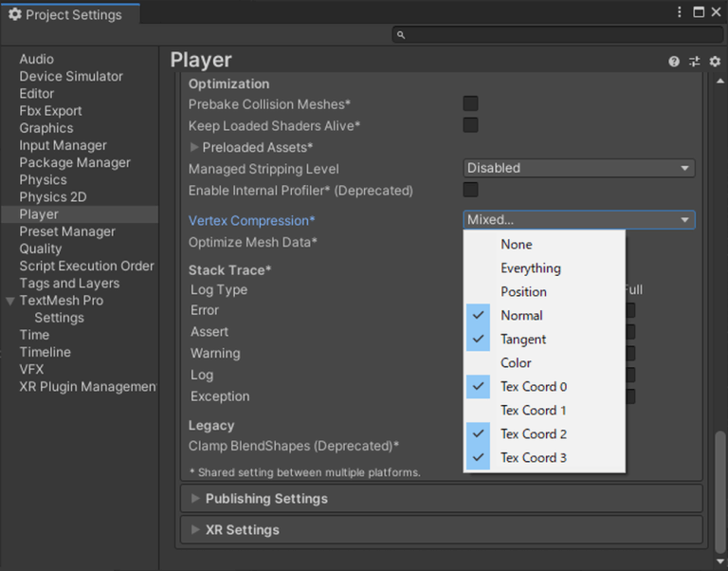Choose Position in compression dropdown list
The height and width of the screenshot is (571, 728).
[523, 292]
